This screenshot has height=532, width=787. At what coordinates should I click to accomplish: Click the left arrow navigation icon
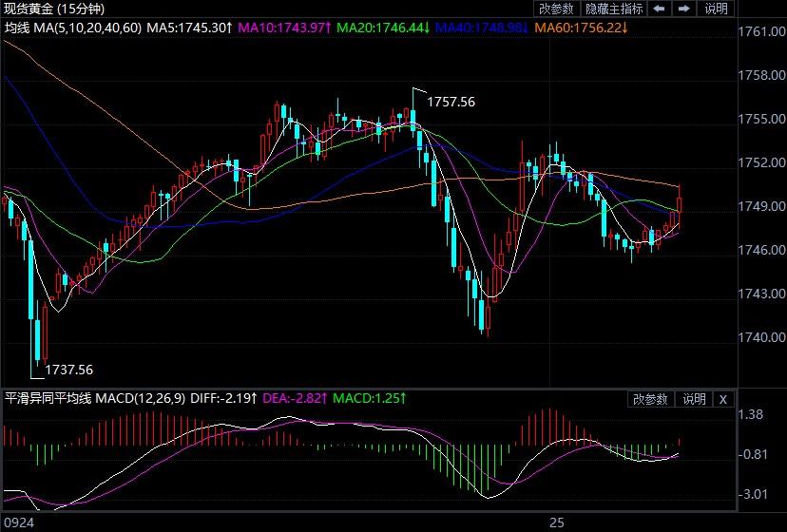[x=660, y=9]
